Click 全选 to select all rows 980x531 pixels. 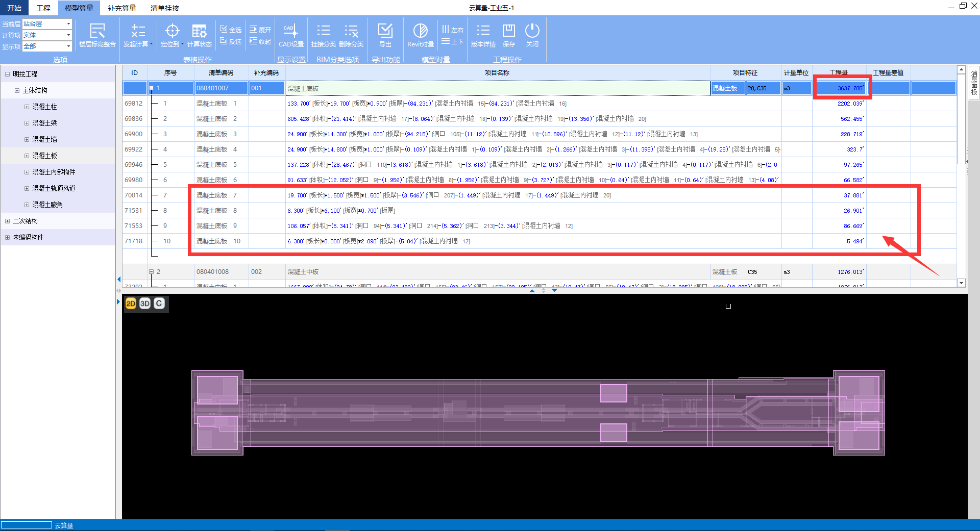pos(231,30)
